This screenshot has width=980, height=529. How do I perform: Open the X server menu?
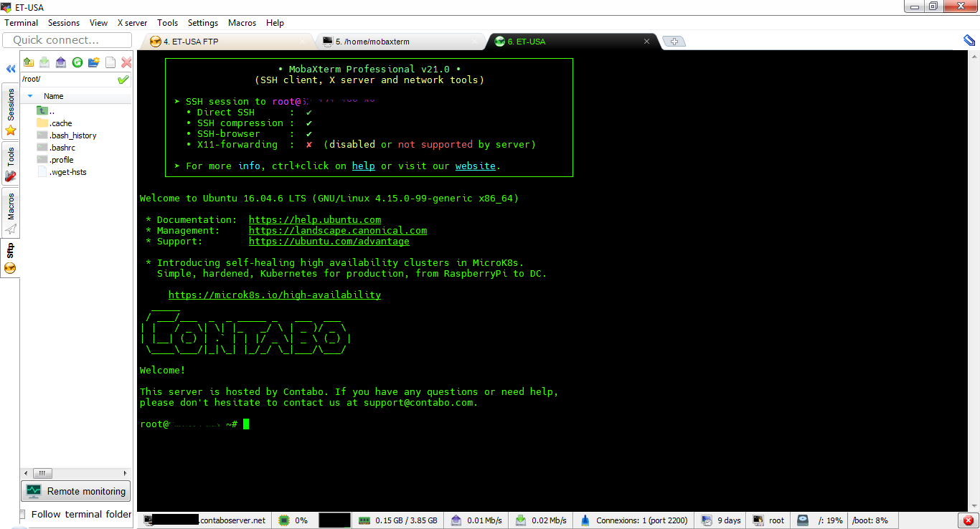[x=133, y=23]
